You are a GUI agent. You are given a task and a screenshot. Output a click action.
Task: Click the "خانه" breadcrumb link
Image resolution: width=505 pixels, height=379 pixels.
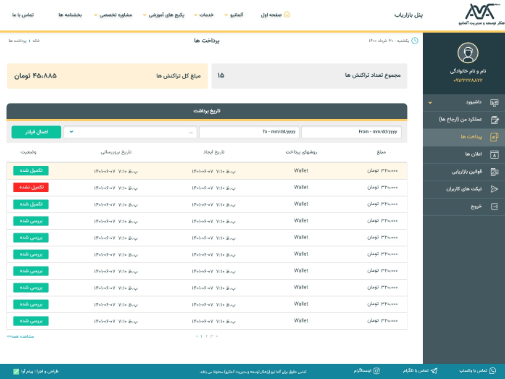36,41
